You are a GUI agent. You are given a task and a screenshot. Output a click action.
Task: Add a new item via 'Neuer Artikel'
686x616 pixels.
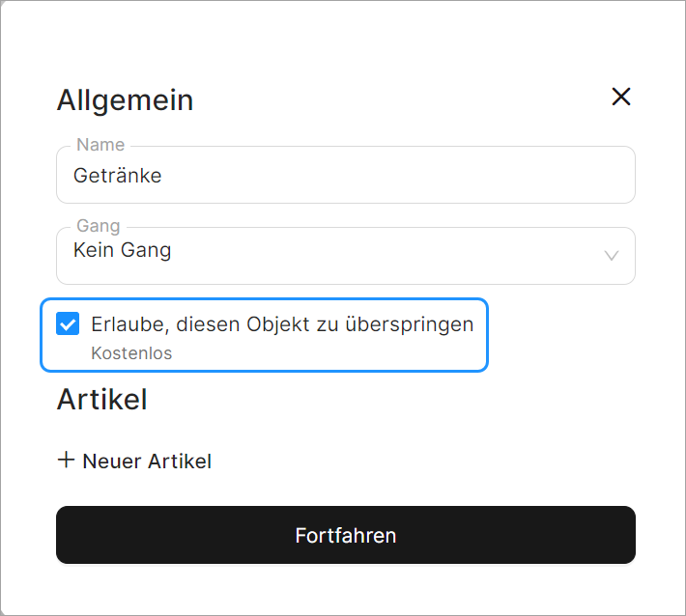click(147, 462)
